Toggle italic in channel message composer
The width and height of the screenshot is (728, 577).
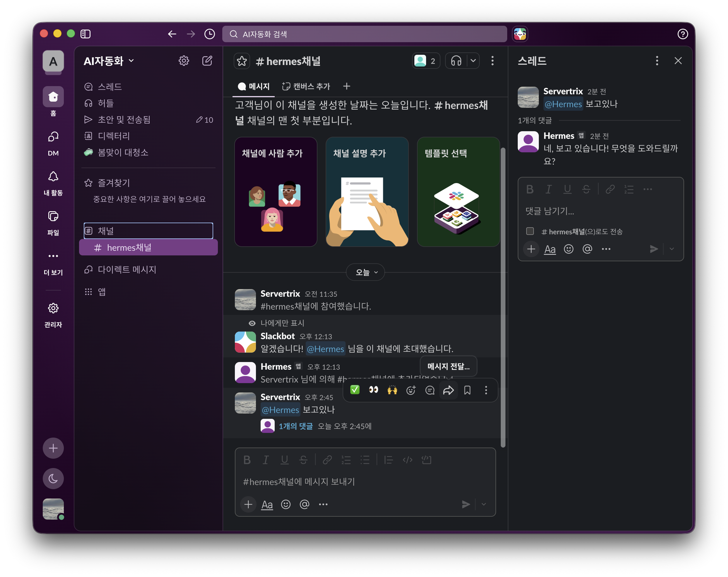(x=266, y=460)
